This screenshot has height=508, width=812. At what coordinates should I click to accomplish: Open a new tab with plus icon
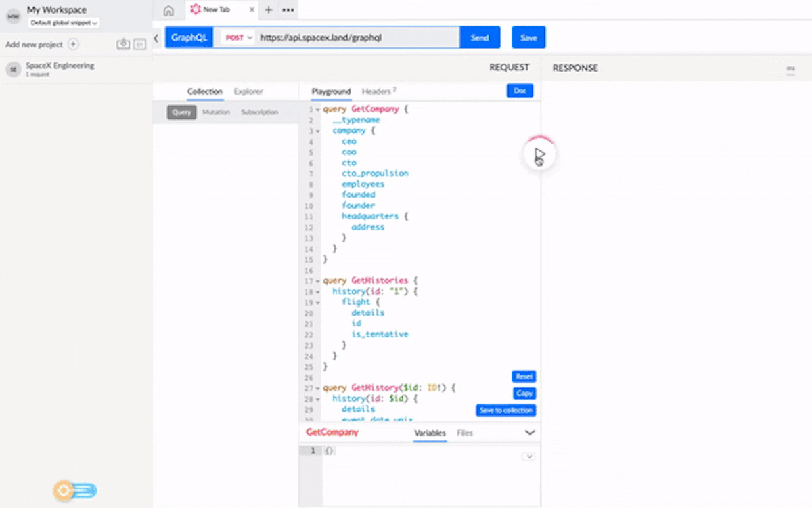[269, 10]
